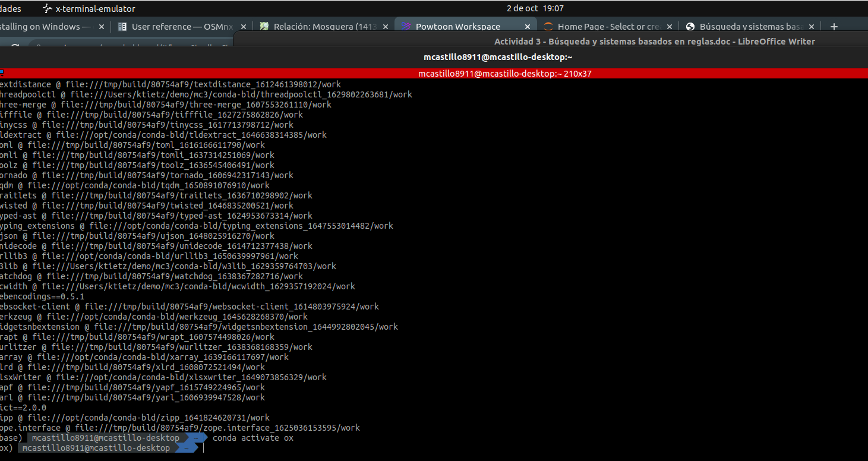Image resolution: width=868 pixels, height=461 pixels.
Task: Close the Búsqueda y sistemas tab
Action: 812,26
